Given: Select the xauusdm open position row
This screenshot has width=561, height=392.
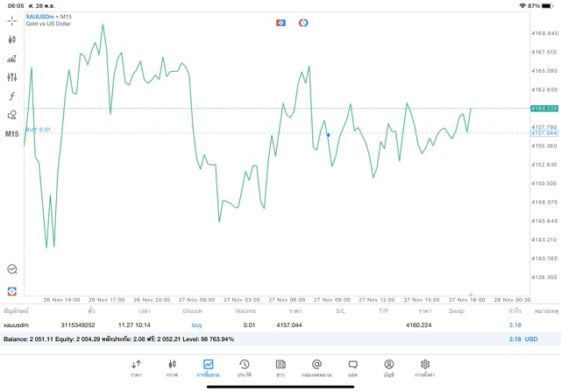Looking at the screenshot, I should tap(263, 324).
